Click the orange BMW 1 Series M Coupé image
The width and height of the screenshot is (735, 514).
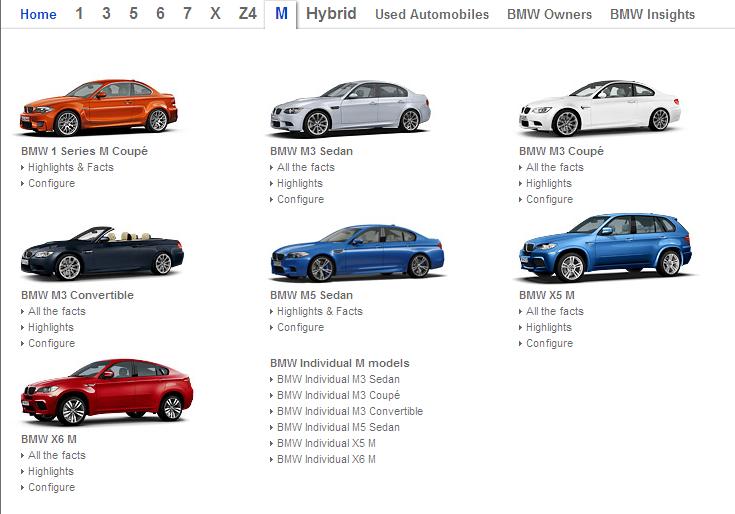click(98, 108)
